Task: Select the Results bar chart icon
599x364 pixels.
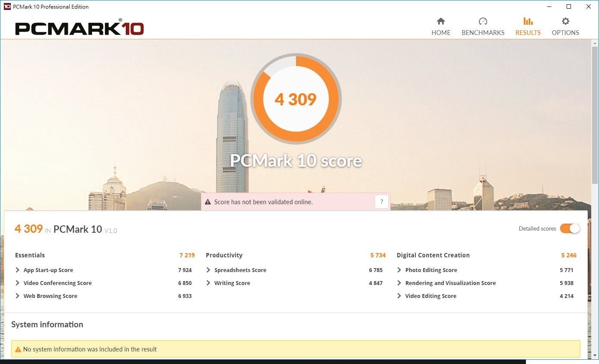Action: (528, 21)
